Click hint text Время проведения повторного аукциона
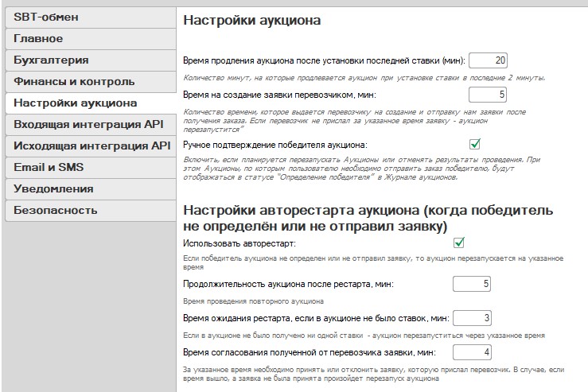This screenshot has height=392, width=588. [253, 301]
